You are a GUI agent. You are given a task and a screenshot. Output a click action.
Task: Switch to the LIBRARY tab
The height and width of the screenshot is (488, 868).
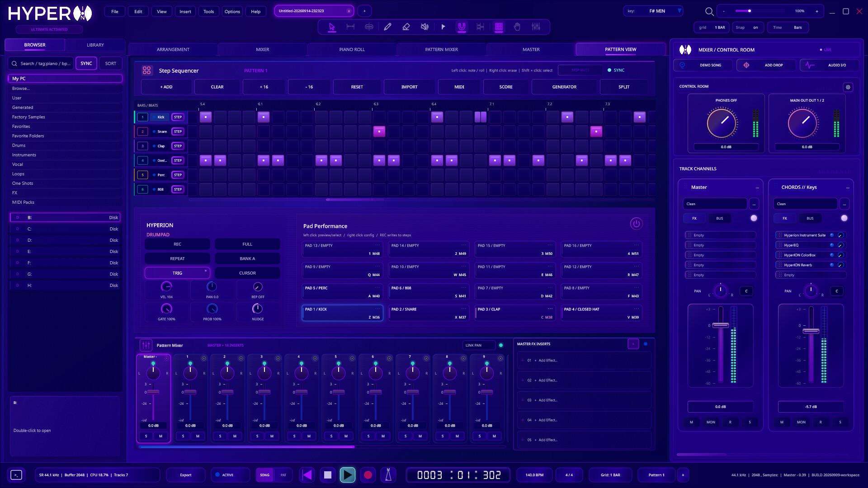[95, 45]
